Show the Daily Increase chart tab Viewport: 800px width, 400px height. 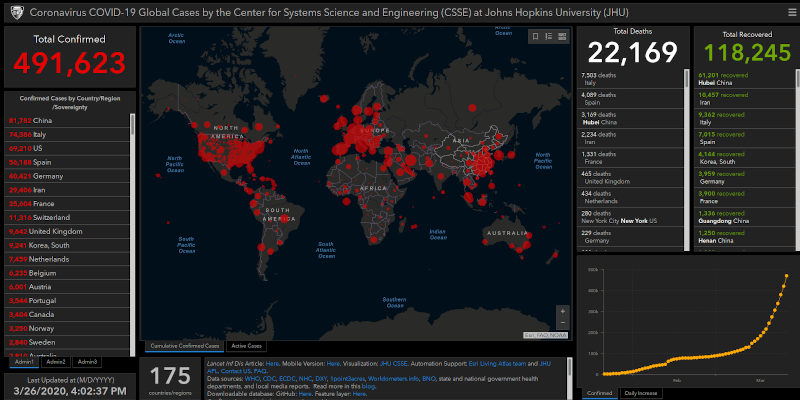(x=641, y=393)
